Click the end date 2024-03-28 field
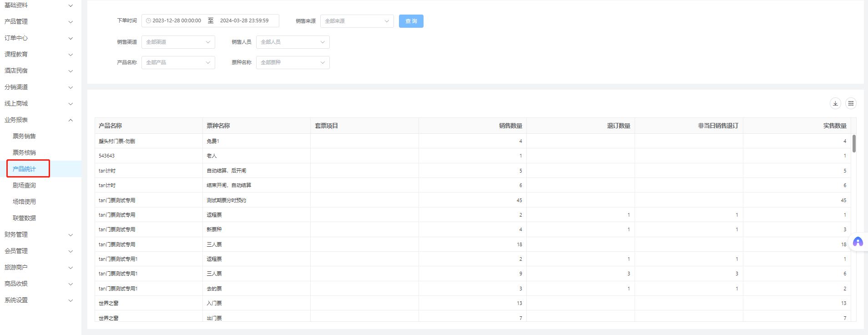This screenshot has width=868, height=335. coord(244,21)
